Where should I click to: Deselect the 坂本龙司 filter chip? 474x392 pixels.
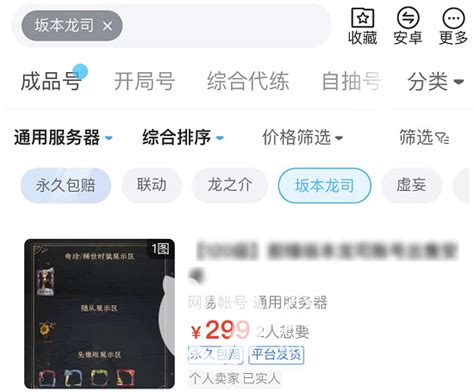pyautogui.click(x=325, y=186)
